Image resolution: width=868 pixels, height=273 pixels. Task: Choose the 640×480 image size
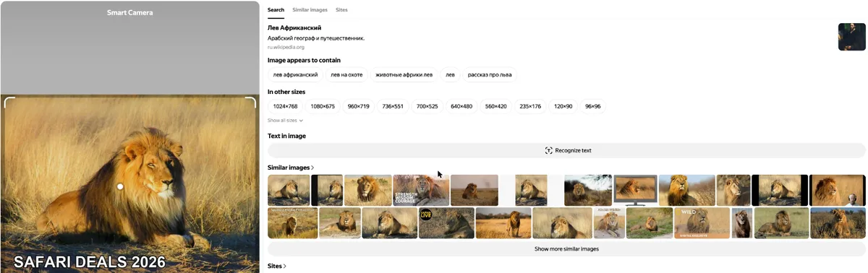tap(461, 106)
